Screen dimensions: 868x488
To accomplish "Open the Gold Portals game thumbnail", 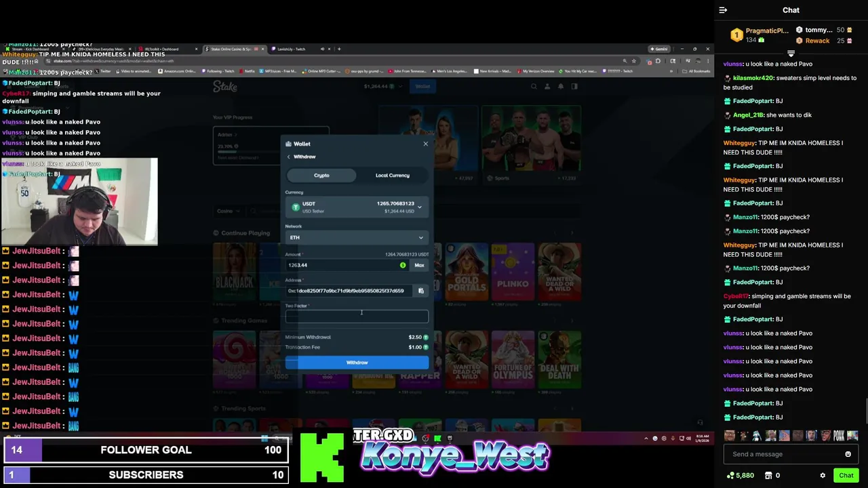I will (467, 272).
